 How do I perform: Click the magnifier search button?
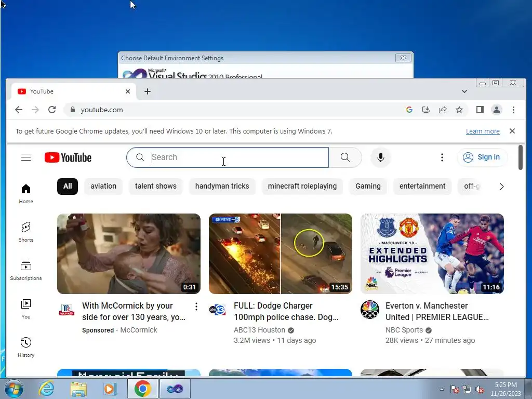click(345, 157)
